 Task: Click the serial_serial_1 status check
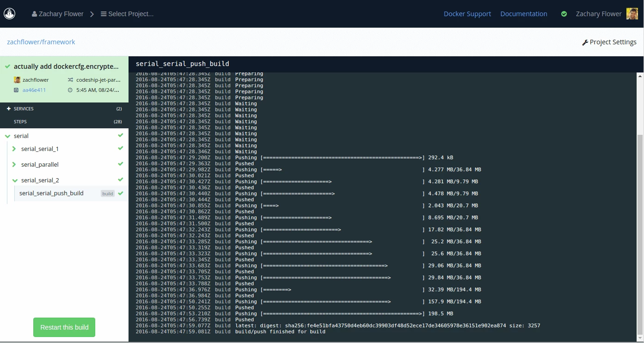[x=121, y=148]
